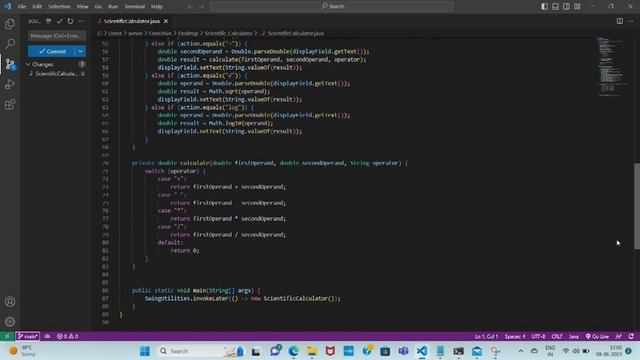This screenshot has height=360, width=640.
Task: Open the Source Control view icon
Action: coord(10,64)
